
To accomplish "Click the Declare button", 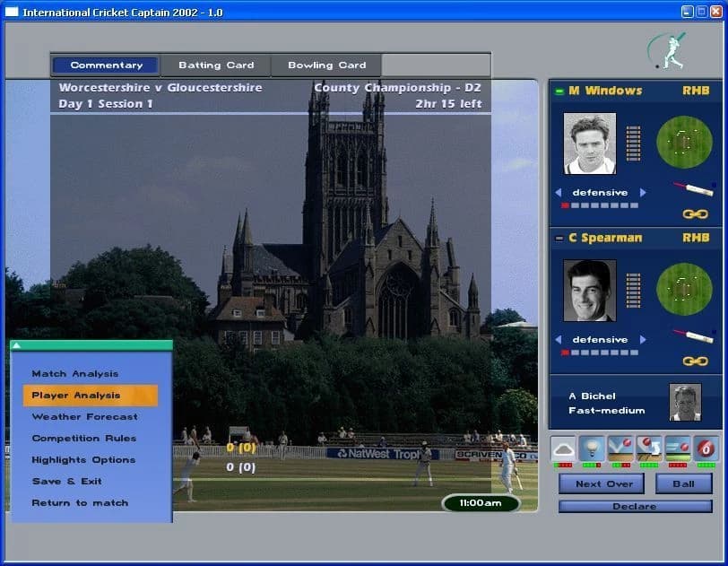I will coord(633,506).
